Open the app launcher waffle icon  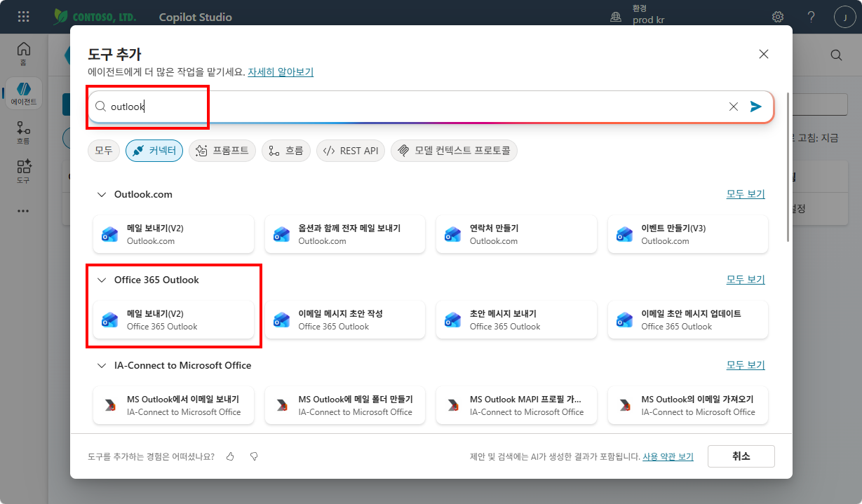point(24,16)
